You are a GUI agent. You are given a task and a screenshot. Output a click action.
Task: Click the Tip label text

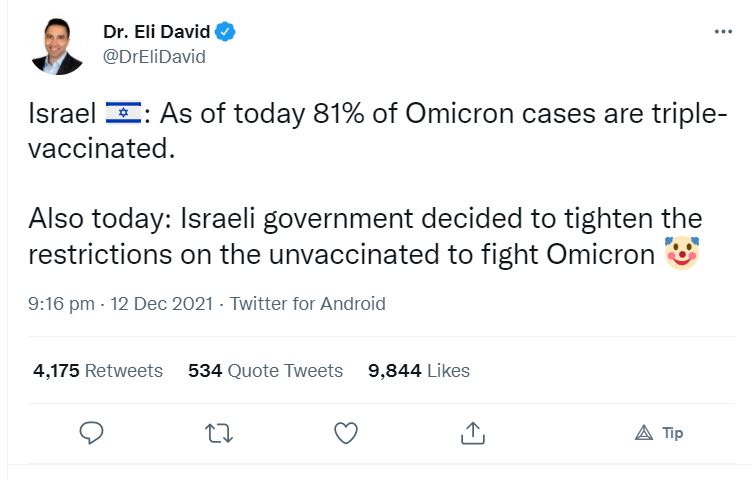[x=672, y=433]
